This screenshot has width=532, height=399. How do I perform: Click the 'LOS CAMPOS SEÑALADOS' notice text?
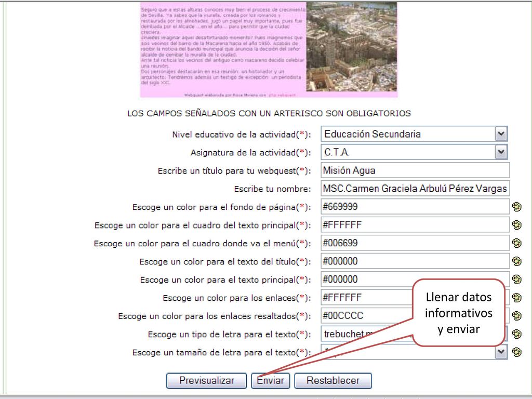[269, 113]
